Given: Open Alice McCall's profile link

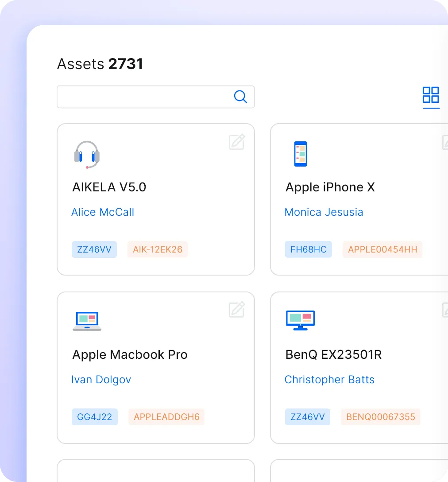Looking at the screenshot, I should tap(103, 212).
